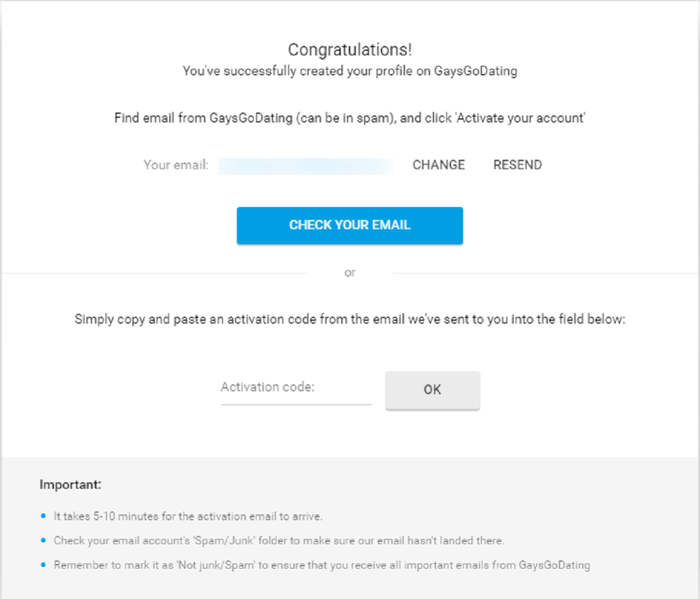The image size is (700, 599).
Task: Click the 'Your email:' label
Action: tap(176, 165)
